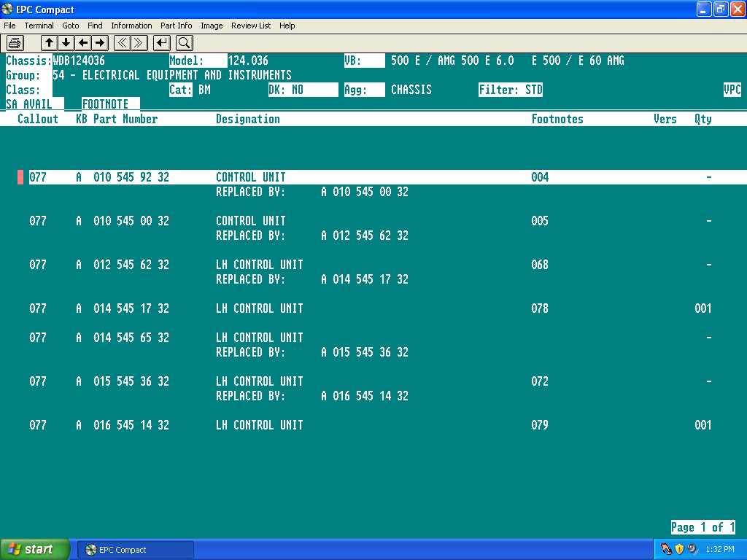
Task: Click the SA AVAIL label
Action: (29, 104)
